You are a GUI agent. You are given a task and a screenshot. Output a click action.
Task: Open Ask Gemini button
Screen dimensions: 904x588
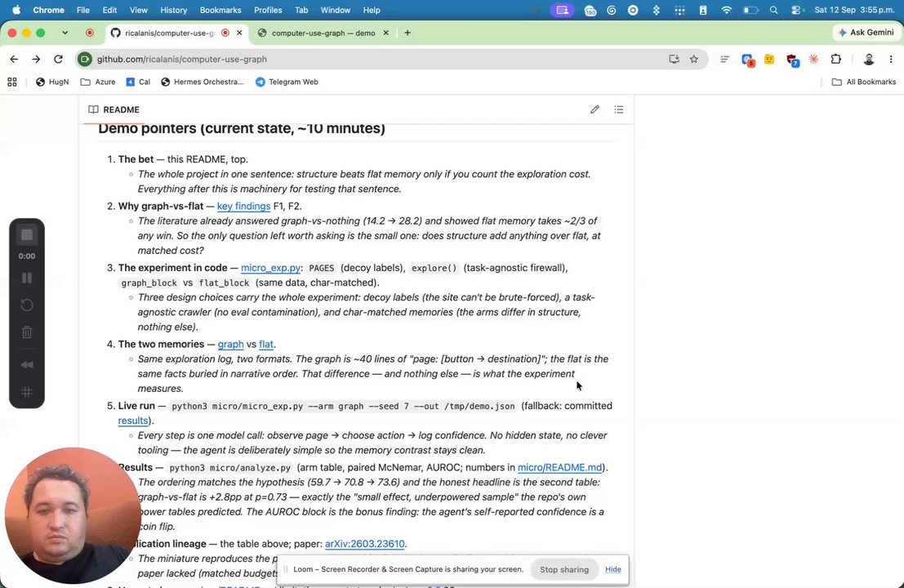coord(866,33)
